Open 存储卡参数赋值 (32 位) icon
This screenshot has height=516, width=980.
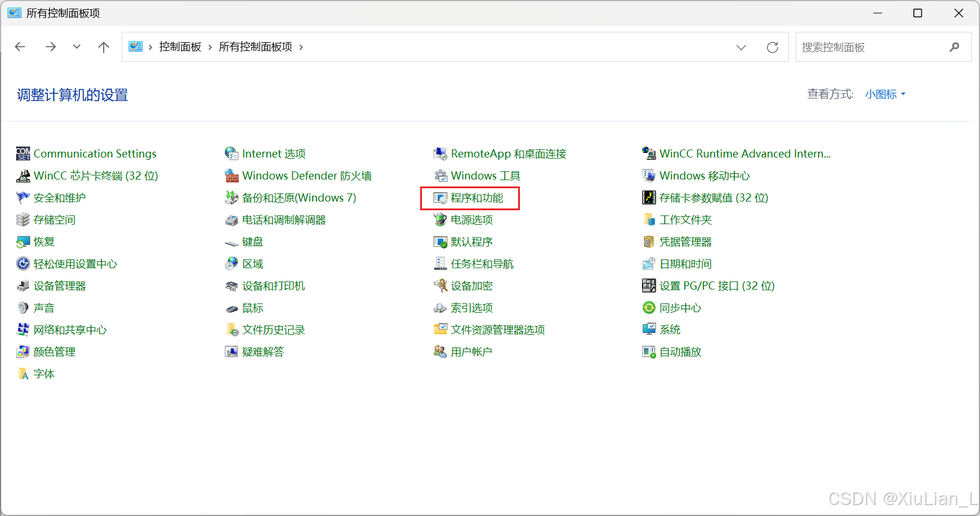point(649,197)
